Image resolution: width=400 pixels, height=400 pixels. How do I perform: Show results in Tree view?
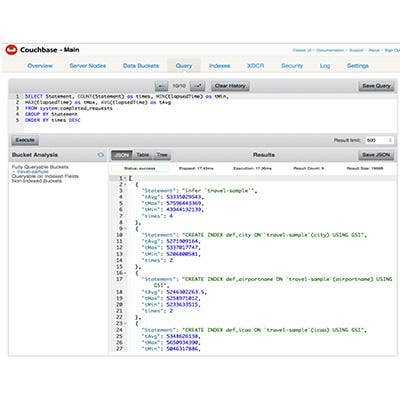(x=162, y=155)
